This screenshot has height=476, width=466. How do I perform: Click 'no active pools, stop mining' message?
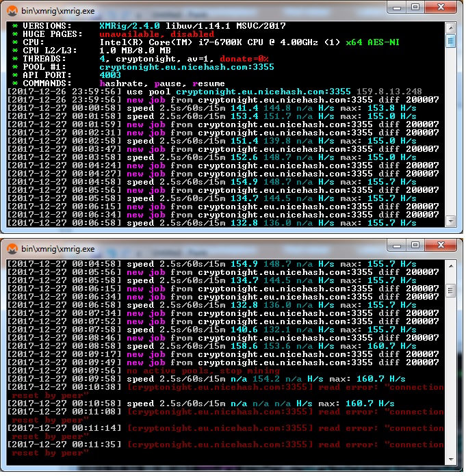(203, 371)
